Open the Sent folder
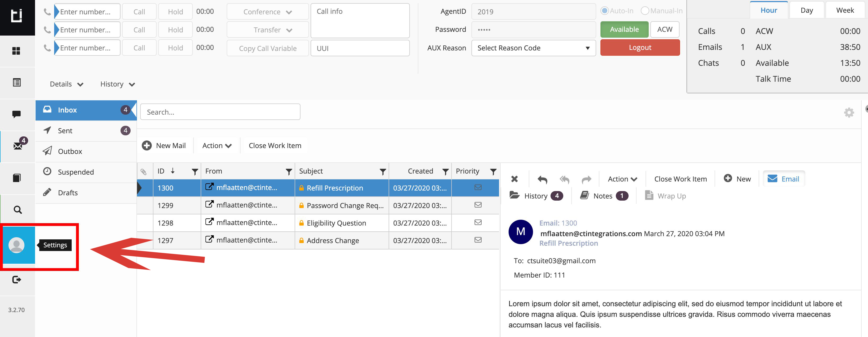This screenshot has width=868, height=337. pyautogui.click(x=86, y=131)
